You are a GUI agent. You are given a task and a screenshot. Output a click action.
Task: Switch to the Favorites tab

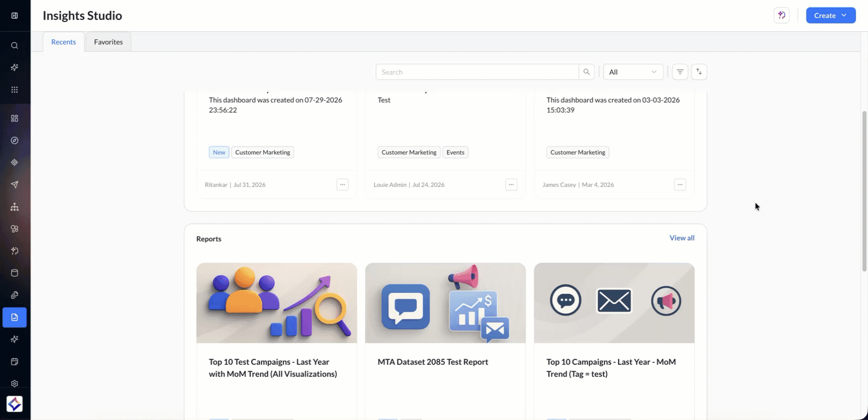point(108,42)
